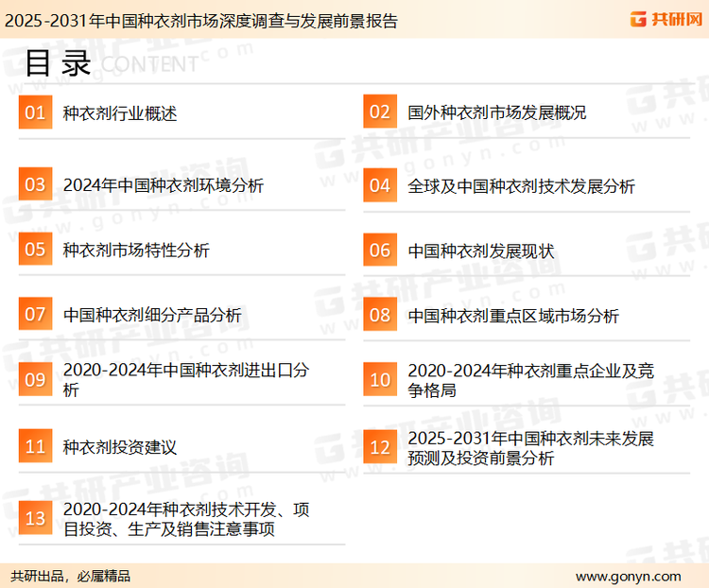Select chapter title 种衣剂投资建议
709x588 pixels.
pyautogui.click(x=120, y=447)
